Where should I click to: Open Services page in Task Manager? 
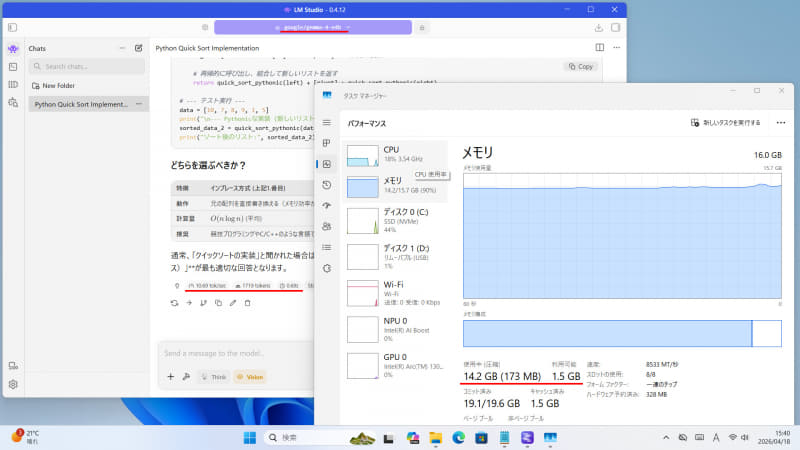tap(327, 268)
